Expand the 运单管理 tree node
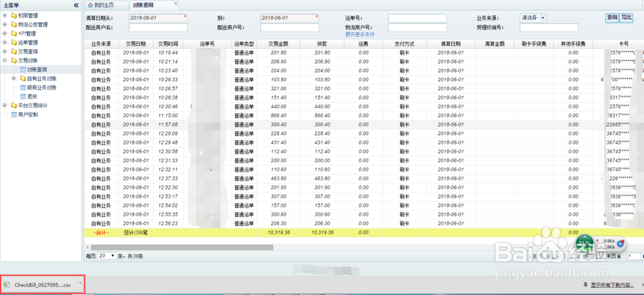Image resolution: width=644 pixels, height=295 pixels. [x=5, y=43]
